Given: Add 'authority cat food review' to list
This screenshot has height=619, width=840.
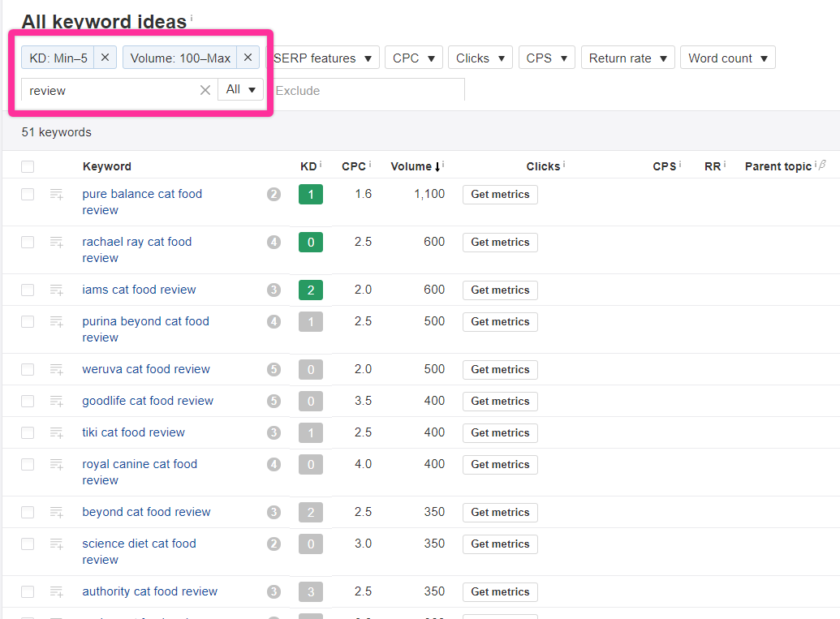Looking at the screenshot, I should click(x=56, y=591).
